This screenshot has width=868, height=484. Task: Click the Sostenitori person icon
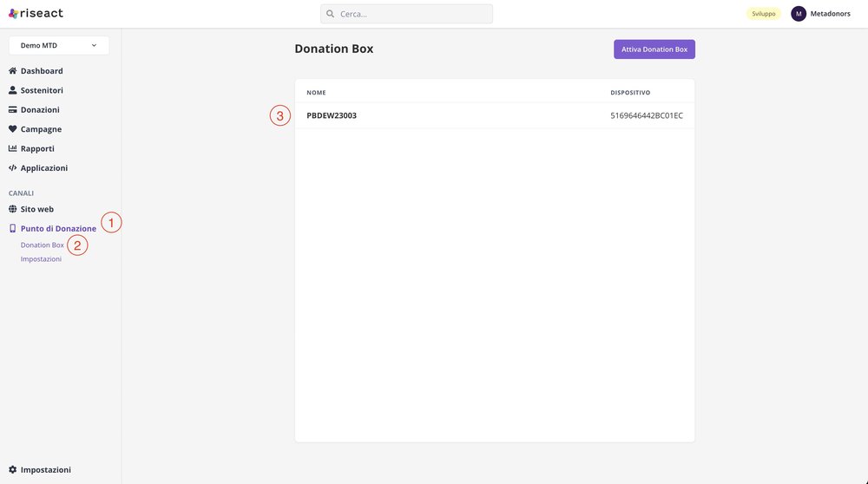pos(12,90)
